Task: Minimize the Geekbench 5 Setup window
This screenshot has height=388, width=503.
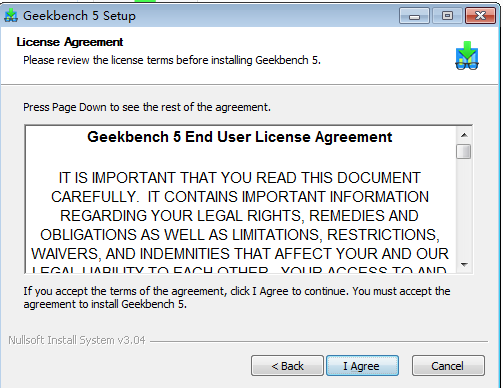Action: (x=414, y=16)
